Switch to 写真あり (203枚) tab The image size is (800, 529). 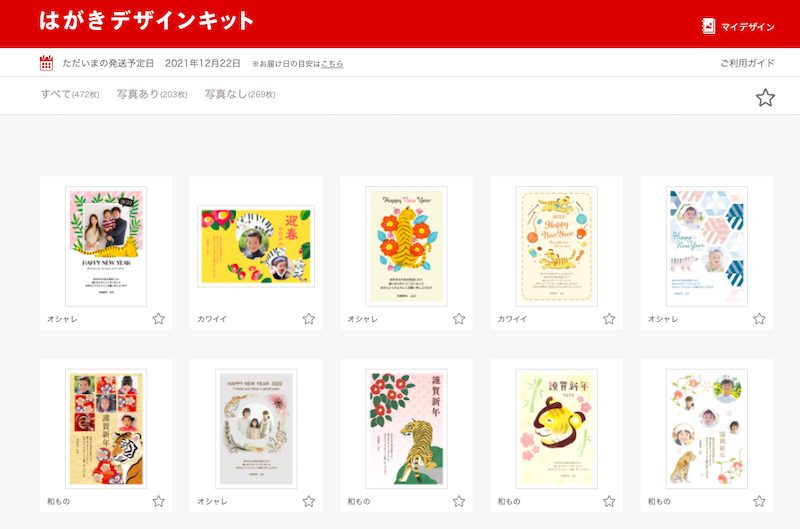[x=152, y=94]
